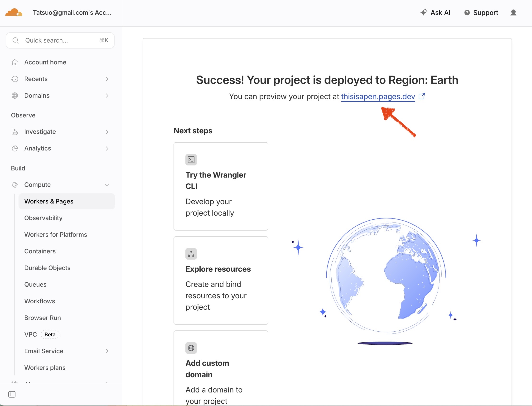
Task: Open the Ask AI assistant
Action: [x=435, y=13]
